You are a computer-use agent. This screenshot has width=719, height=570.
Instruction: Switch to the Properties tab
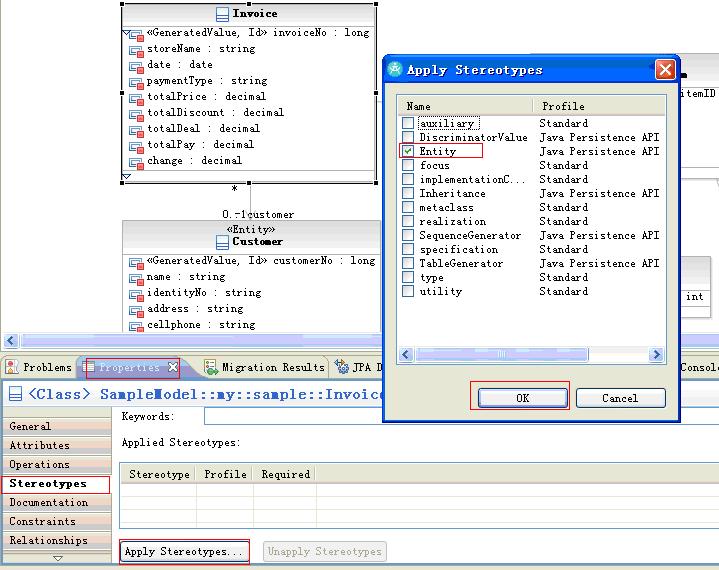click(129, 367)
